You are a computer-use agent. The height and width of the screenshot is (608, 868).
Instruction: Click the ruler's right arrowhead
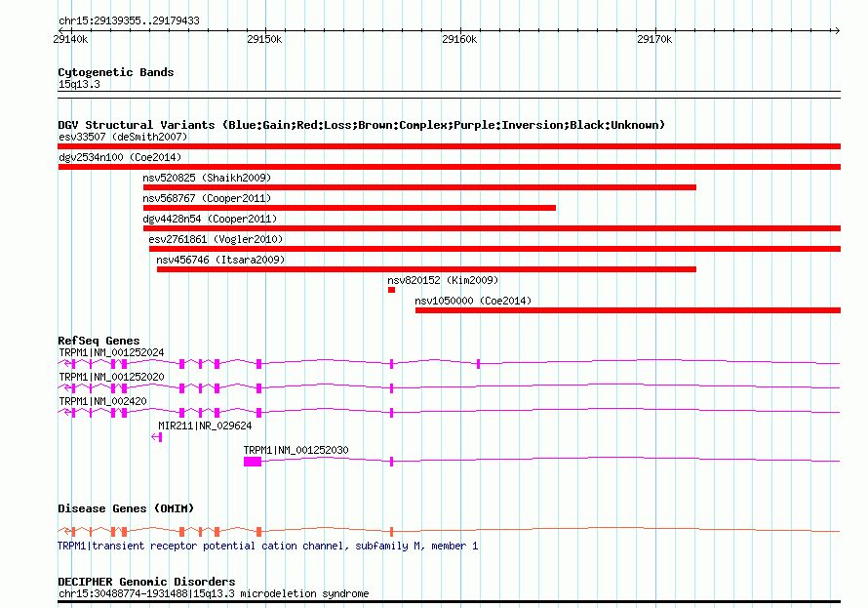pyautogui.click(x=837, y=30)
